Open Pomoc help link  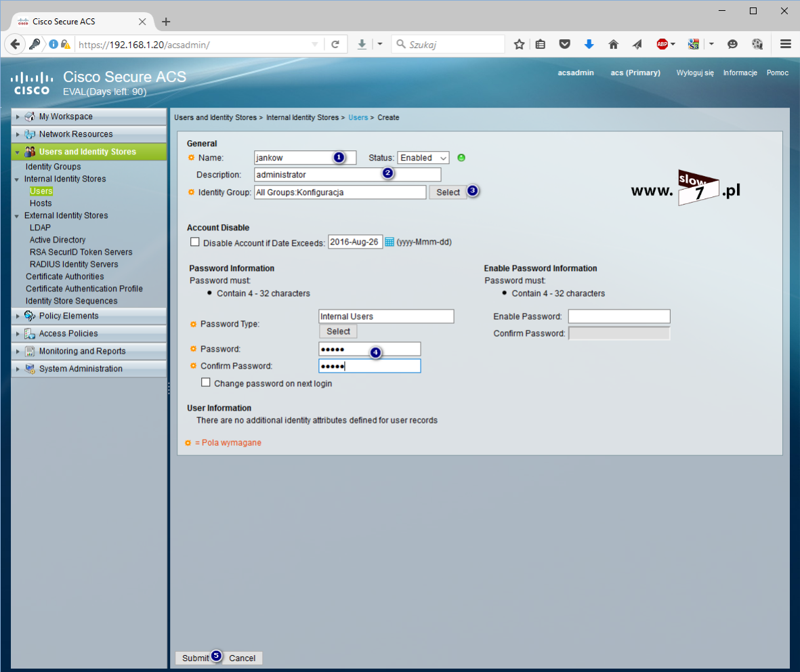pos(777,72)
